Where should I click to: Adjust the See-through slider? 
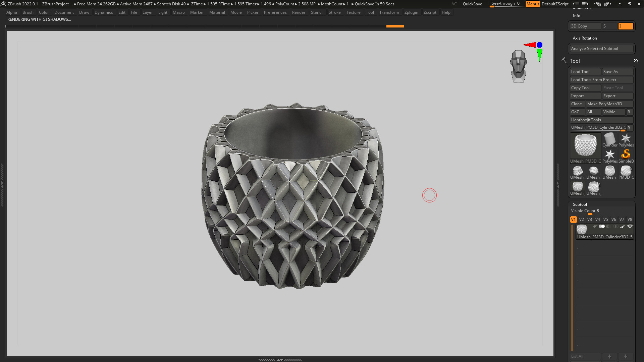pos(505,4)
